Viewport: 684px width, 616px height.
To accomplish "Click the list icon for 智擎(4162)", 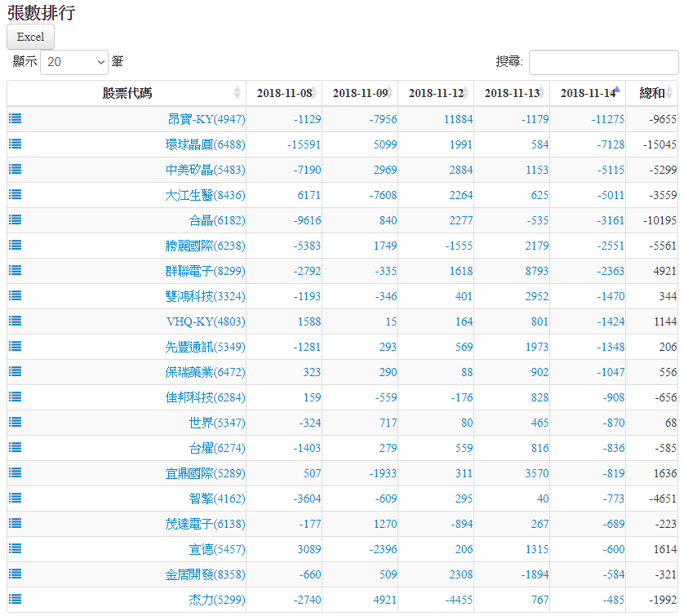I will pyautogui.click(x=16, y=498).
